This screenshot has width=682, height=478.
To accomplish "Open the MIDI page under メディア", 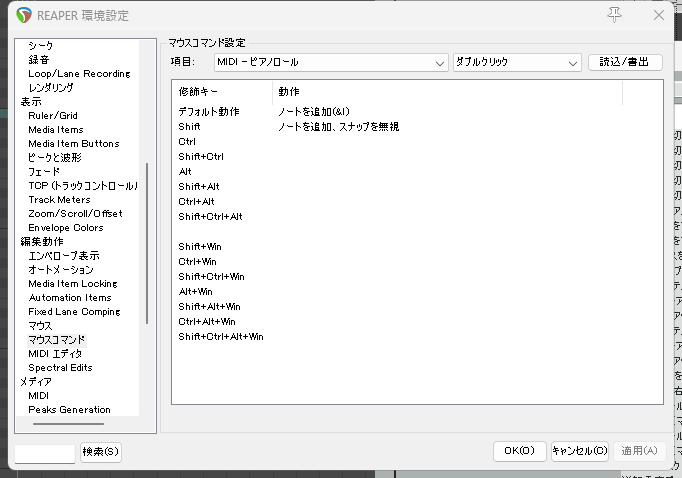I will tap(38, 396).
